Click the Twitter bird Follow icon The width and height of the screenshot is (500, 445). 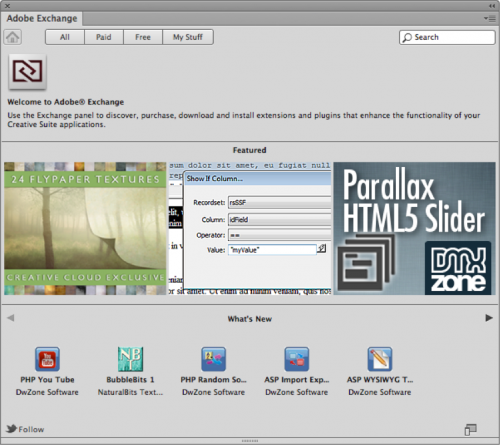[11, 429]
